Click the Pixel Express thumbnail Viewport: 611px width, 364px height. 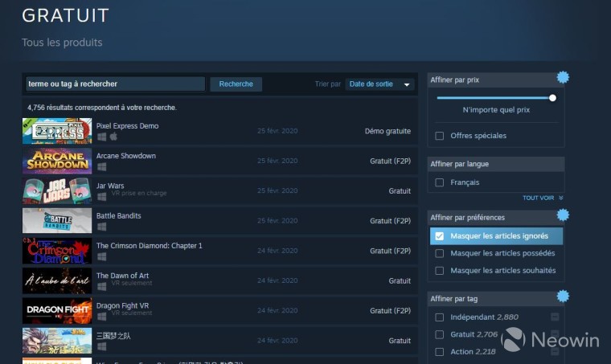point(57,131)
